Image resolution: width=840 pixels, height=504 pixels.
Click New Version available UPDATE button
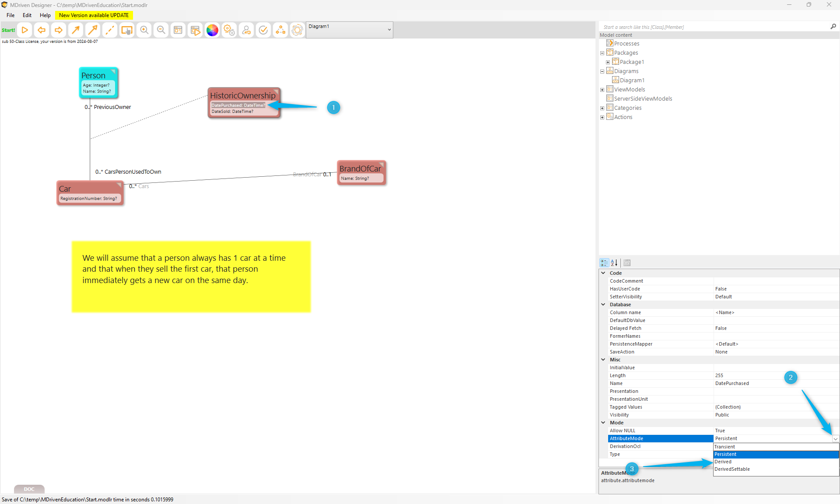point(94,15)
